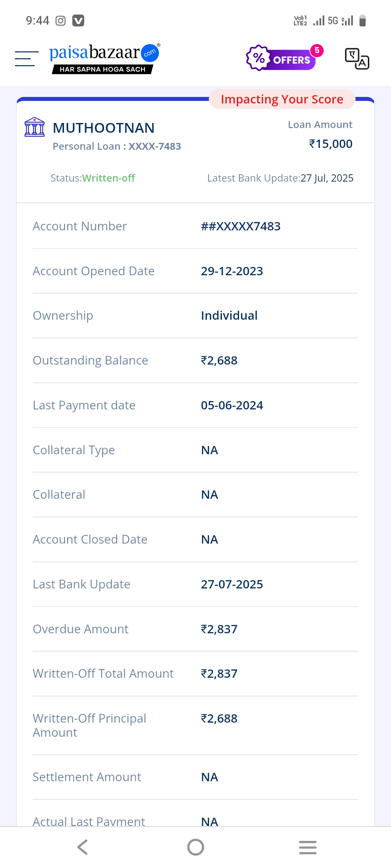Tap the ₹15,000 loan amount
The width and height of the screenshot is (391, 868).
(x=331, y=144)
